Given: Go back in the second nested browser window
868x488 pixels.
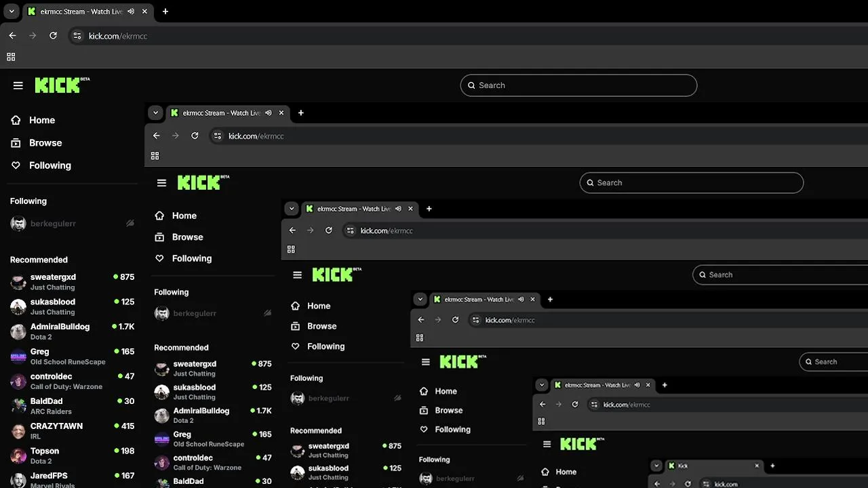Looking at the screenshot, I should tap(157, 136).
